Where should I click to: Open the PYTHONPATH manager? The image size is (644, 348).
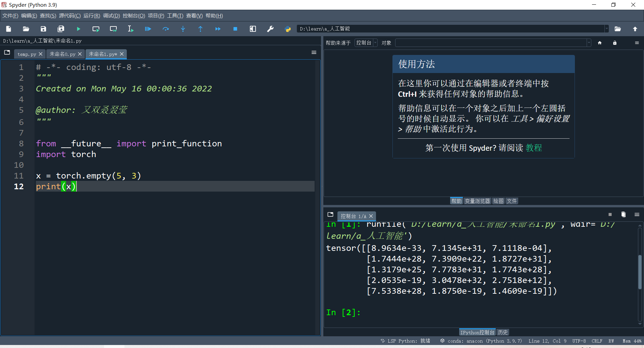[x=288, y=29]
